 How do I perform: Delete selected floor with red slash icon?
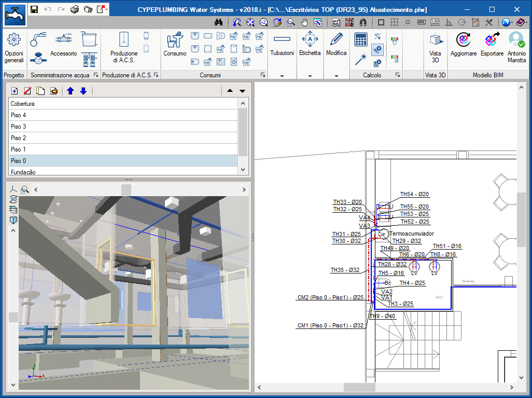[x=27, y=91]
